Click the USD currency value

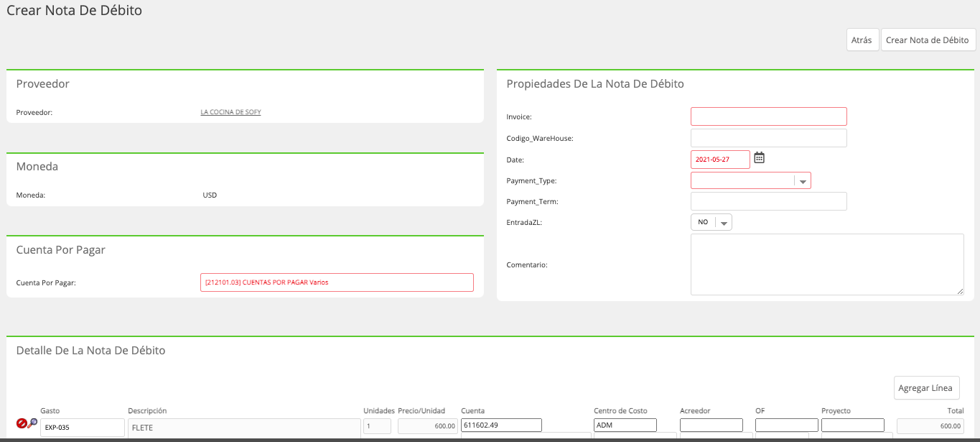coord(210,195)
